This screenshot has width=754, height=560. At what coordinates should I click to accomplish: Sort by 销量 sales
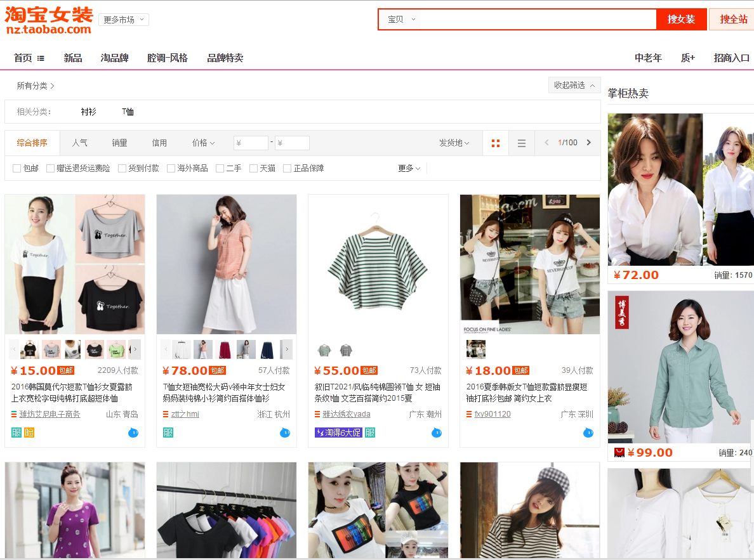pyautogui.click(x=120, y=143)
